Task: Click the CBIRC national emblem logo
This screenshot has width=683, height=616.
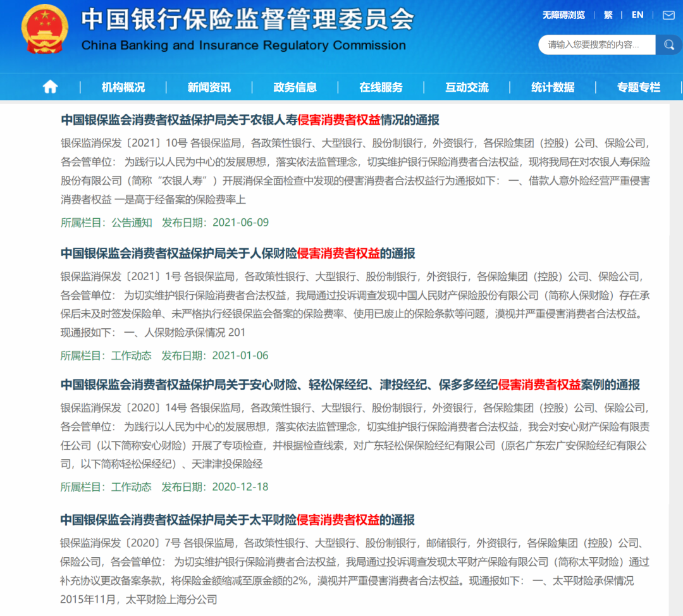Action: tap(44, 32)
